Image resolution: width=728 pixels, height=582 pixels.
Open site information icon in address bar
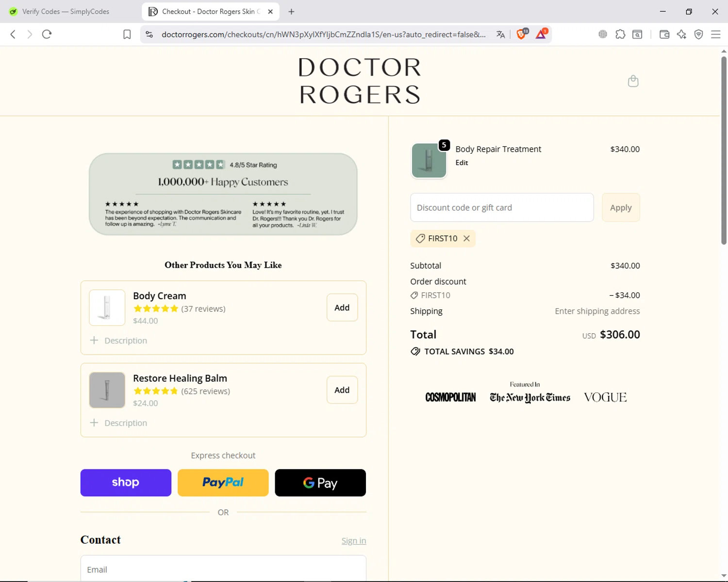149,34
